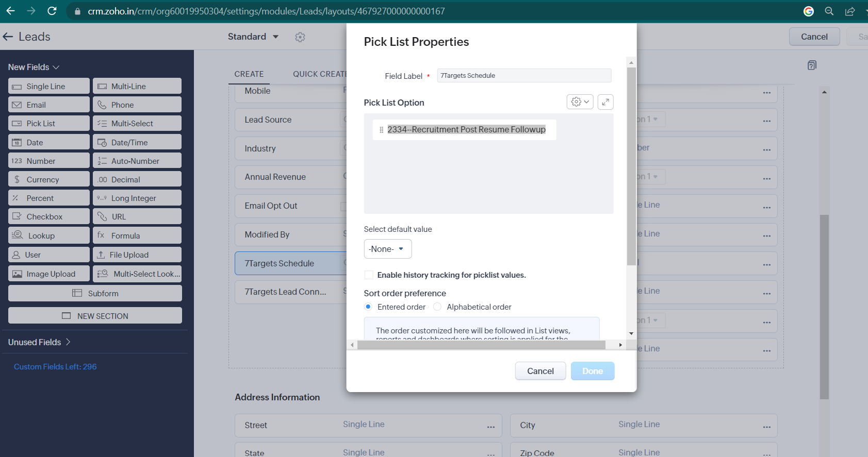Expand the Unused Fields section
Viewport: 868px width, 457px height.
tap(39, 342)
